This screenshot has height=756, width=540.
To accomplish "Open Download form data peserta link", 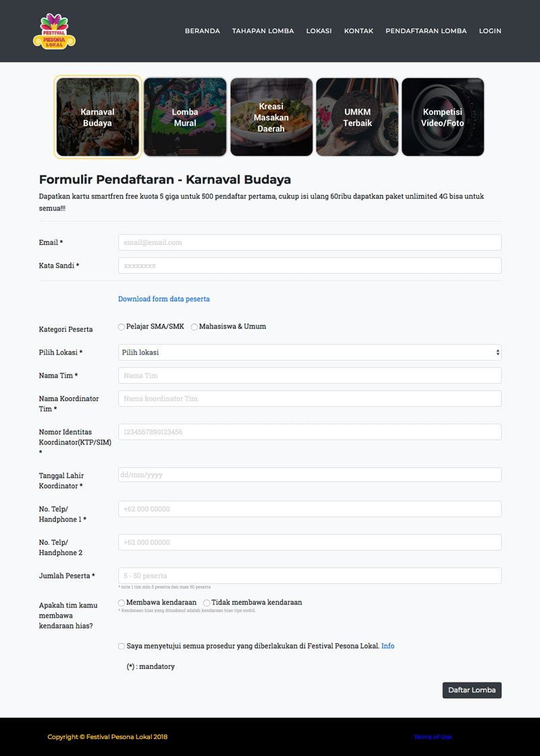I will 164,299.
